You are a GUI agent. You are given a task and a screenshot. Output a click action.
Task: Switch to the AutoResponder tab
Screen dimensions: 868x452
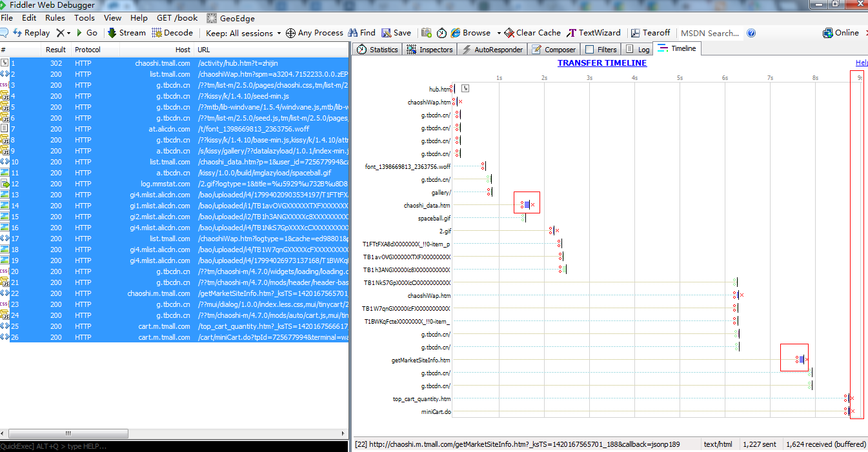492,49
